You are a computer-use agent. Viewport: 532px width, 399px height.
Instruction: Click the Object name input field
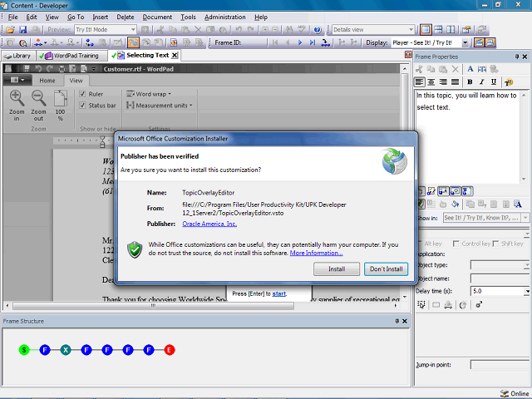pyautogui.click(x=500, y=278)
